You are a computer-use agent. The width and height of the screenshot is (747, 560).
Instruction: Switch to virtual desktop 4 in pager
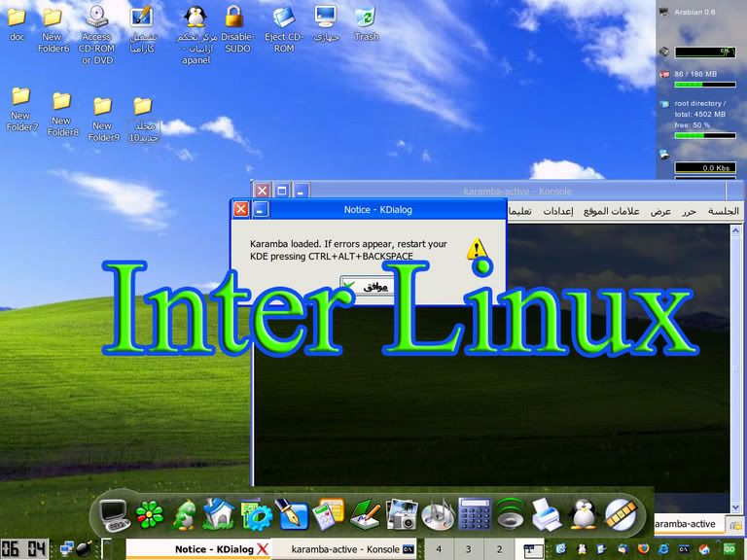(x=439, y=549)
